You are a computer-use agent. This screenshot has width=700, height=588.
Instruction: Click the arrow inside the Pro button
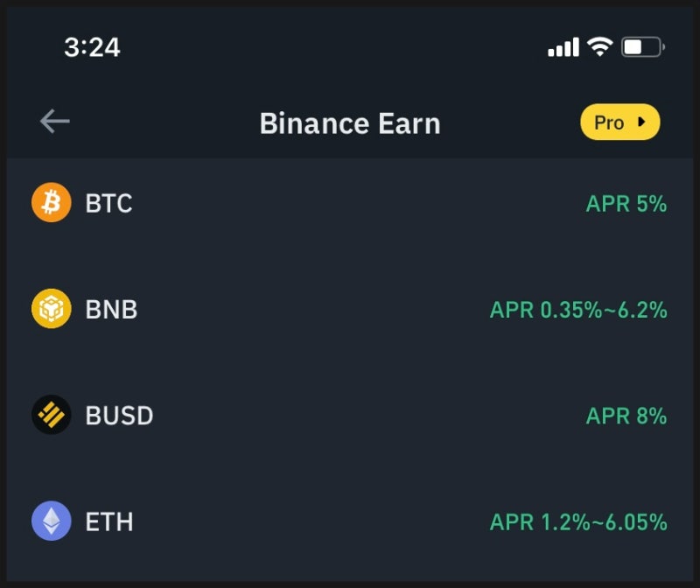click(641, 122)
